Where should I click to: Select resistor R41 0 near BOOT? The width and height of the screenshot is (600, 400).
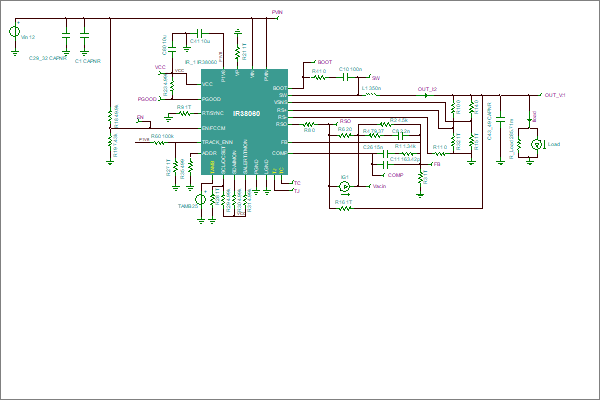coord(319,77)
